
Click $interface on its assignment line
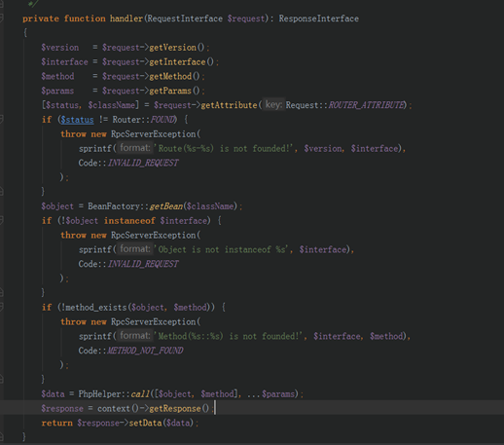pos(64,61)
